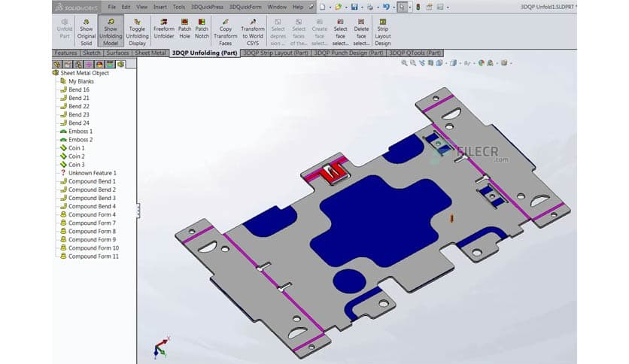Select the Patch Notch tool
This screenshot has width=629, height=364.
pos(202,29)
